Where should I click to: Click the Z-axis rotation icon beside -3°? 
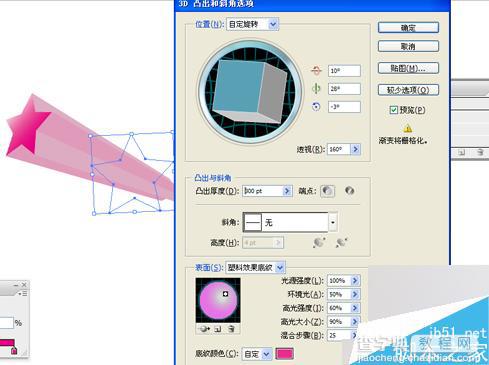(x=316, y=107)
